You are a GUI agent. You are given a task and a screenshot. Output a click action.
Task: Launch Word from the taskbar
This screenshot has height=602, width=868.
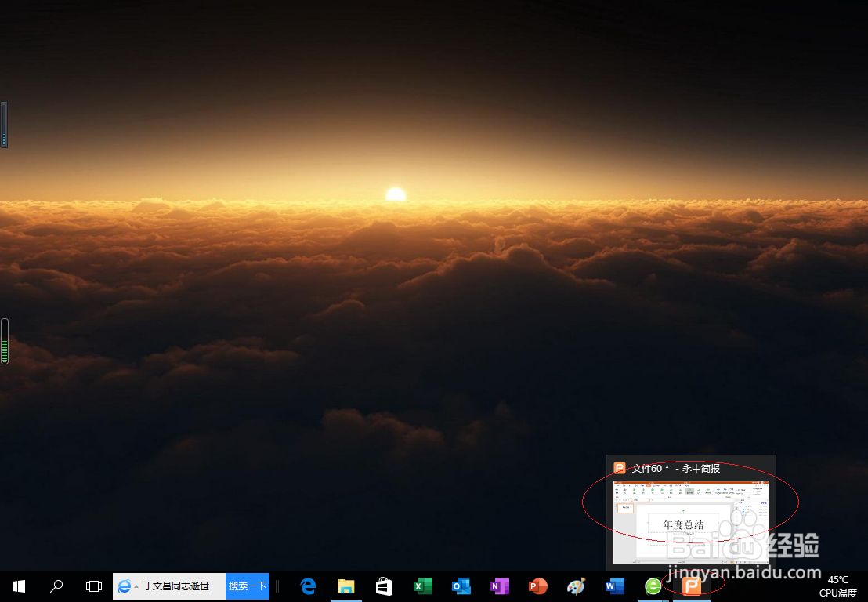(x=614, y=586)
